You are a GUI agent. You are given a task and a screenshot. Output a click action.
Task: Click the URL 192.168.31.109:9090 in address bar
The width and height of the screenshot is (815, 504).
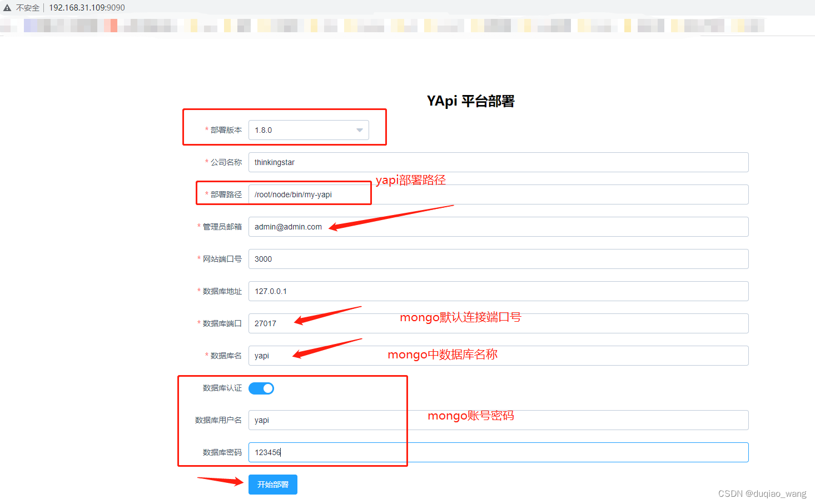click(87, 8)
